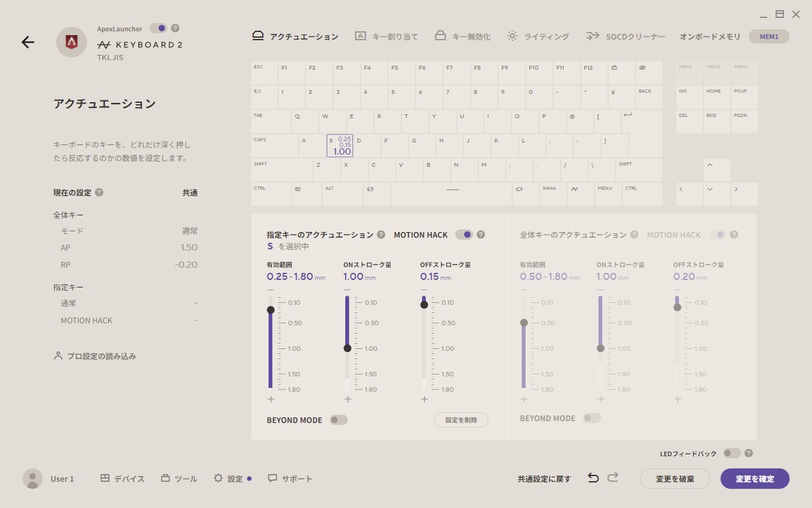Select the SOCDクリーナー arrows icon
Viewport: 812px width, 508px height.
[591, 36]
